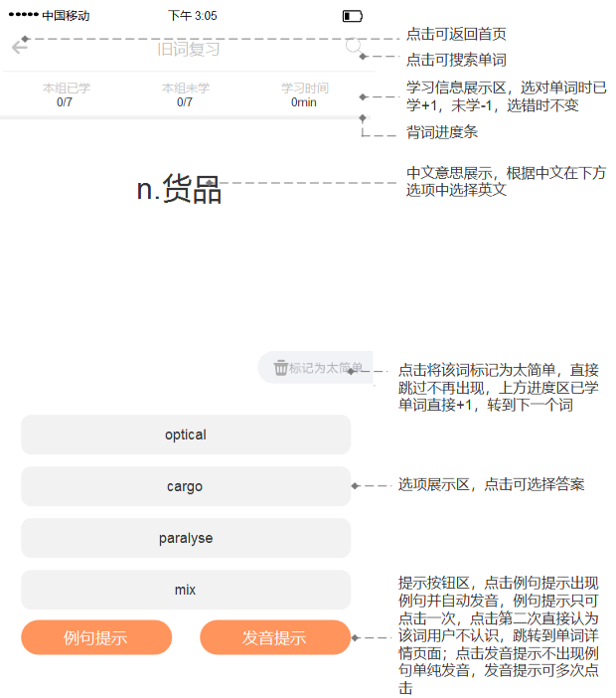The height and width of the screenshot is (698, 616).
Task: Tap the annotation 背词进度条
Action: point(442,132)
